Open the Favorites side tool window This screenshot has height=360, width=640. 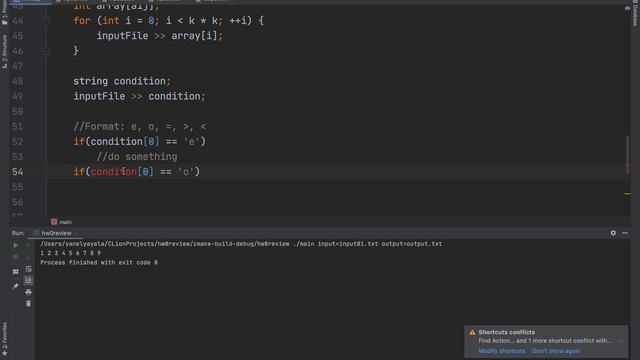click(x=4, y=339)
